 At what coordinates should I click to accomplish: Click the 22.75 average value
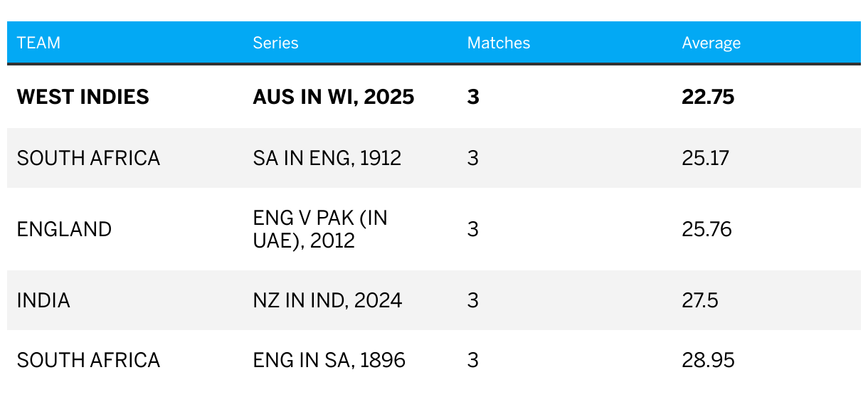point(708,97)
